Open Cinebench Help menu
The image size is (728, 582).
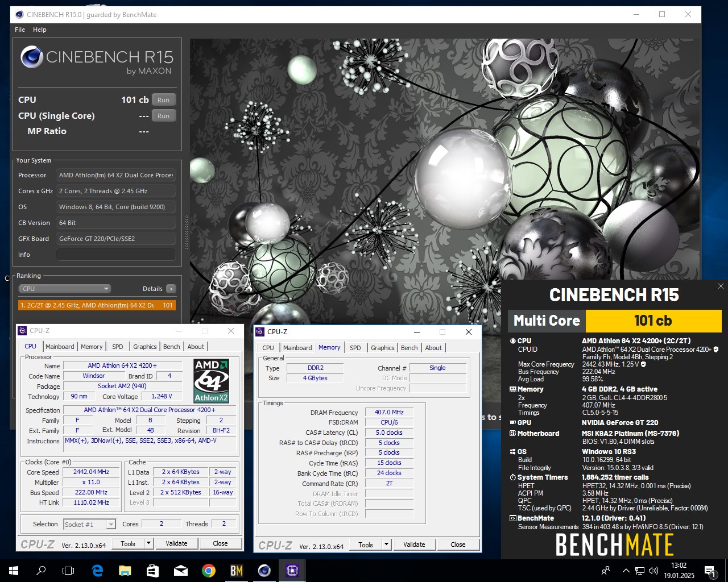40,30
